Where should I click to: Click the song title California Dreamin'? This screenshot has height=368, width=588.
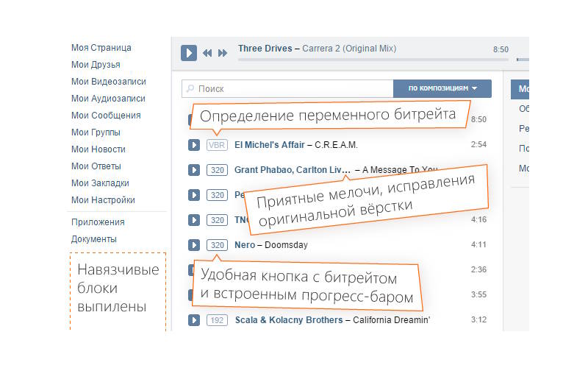pyautogui.click(x=391, y=320)
